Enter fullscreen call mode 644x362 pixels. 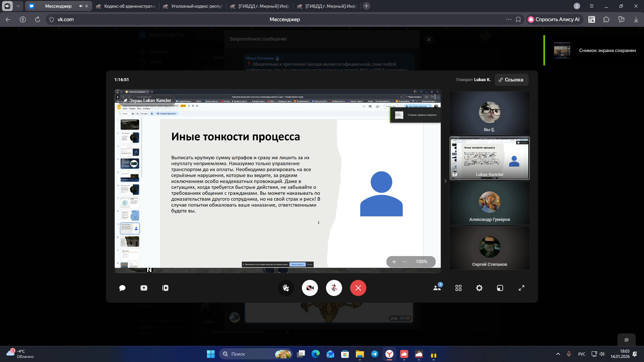point(522,288)
